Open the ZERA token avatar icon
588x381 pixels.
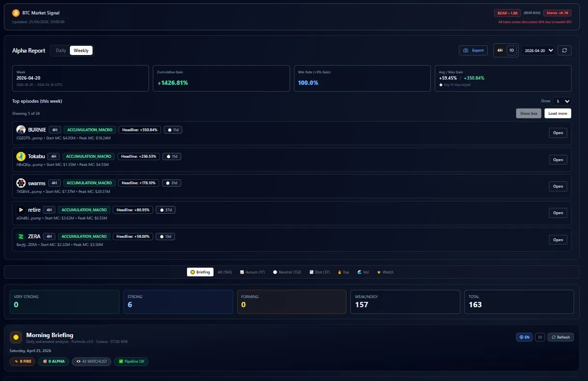point(21,236)
